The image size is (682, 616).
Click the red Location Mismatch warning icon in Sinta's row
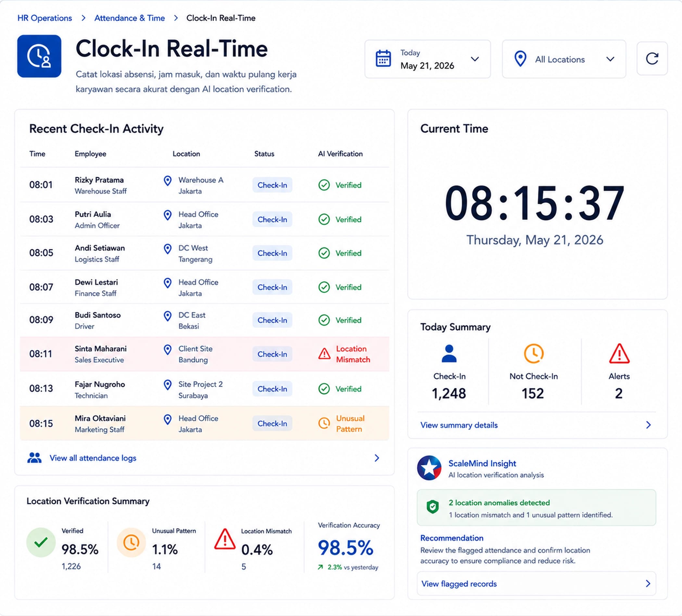tap(324, 354)
